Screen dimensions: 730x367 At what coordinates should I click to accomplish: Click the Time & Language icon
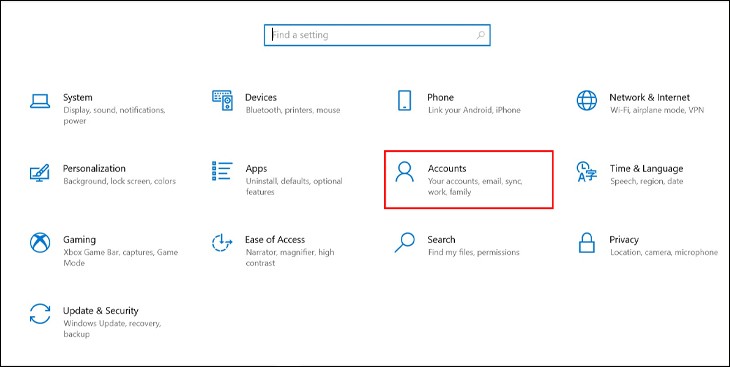pos(587,172)
